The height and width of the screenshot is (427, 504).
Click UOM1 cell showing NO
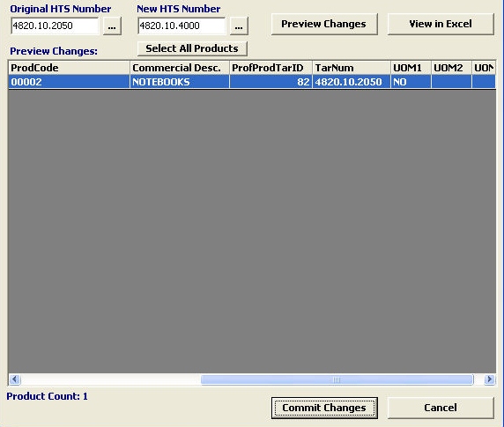coord(411,82)
